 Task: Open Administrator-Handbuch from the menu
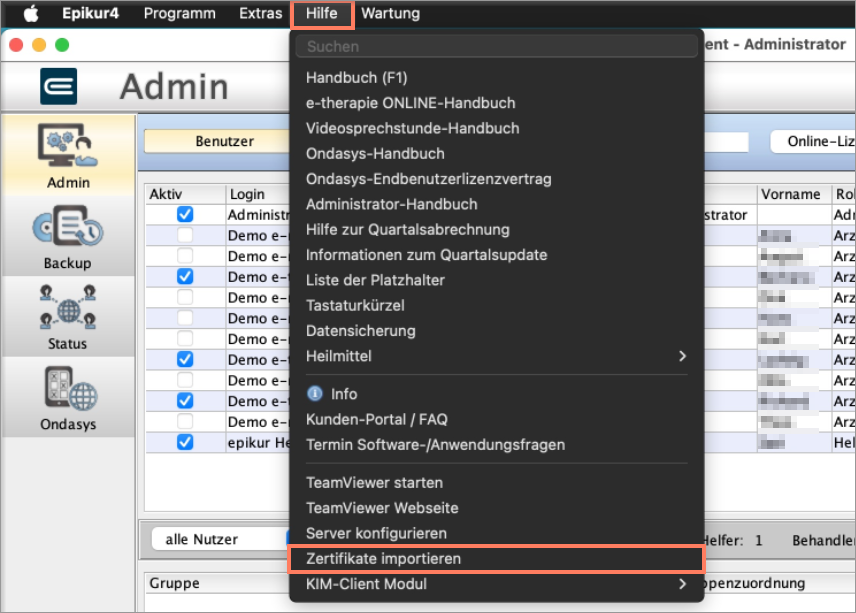pyautogui.click(x=497, y=204)
